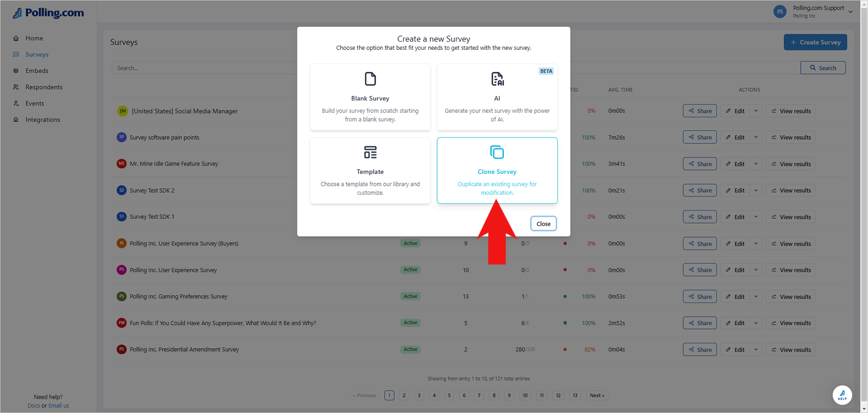Click avatar icon of Survey software pain points
868x413 pixels.
click(x=121, y=137)
